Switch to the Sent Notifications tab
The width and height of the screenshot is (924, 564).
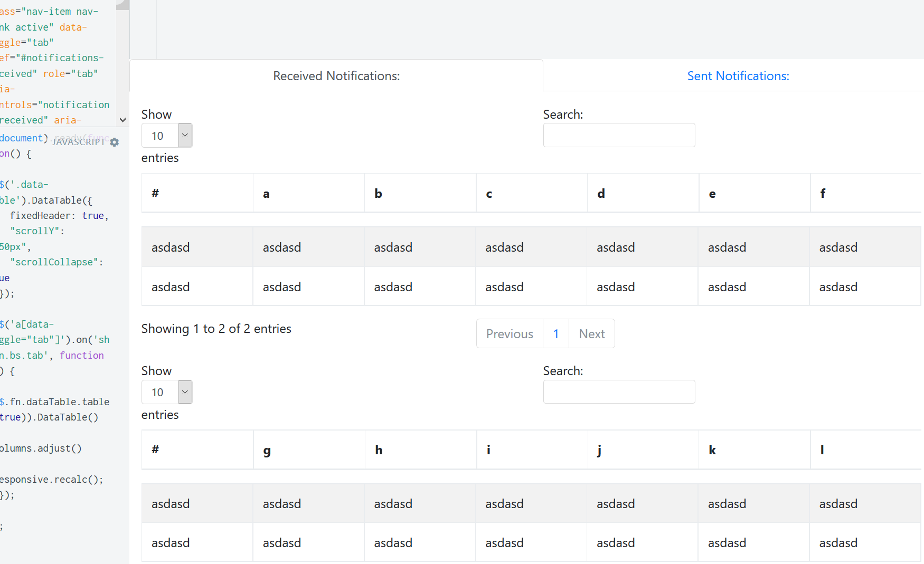tap(738, 76)
